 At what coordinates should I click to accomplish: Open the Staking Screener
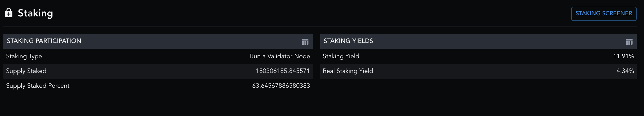604,14
